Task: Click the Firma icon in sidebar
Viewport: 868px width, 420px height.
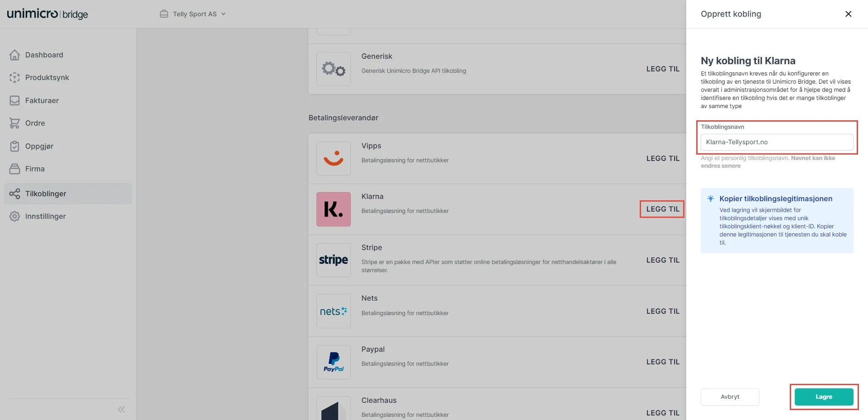Action: [14, 169]
